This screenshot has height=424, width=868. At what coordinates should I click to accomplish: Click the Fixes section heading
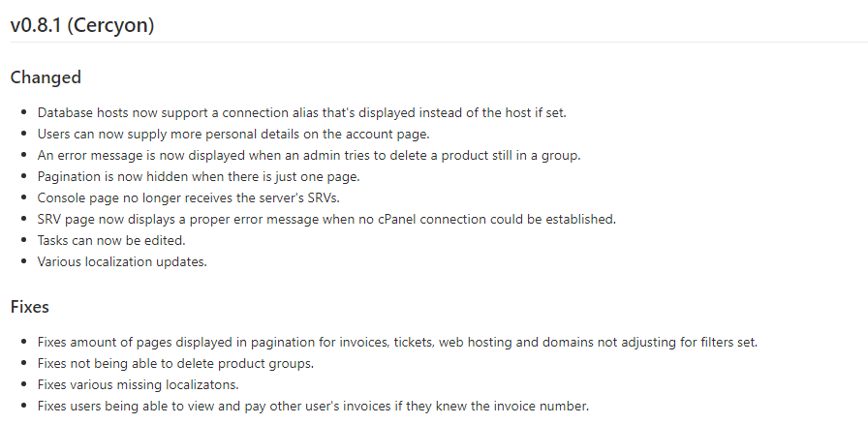pyautogui.click(x=30, y=307)
